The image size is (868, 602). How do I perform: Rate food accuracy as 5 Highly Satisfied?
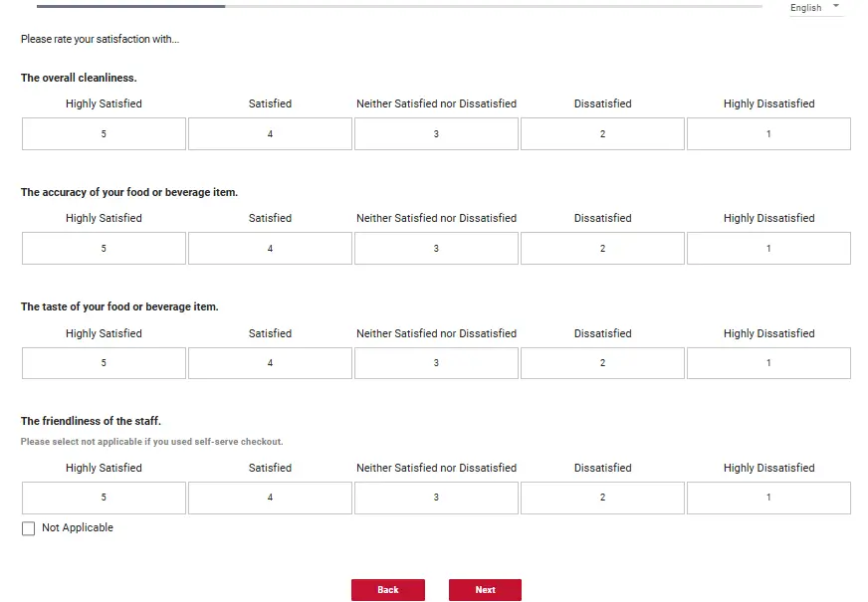pos(104,249)
